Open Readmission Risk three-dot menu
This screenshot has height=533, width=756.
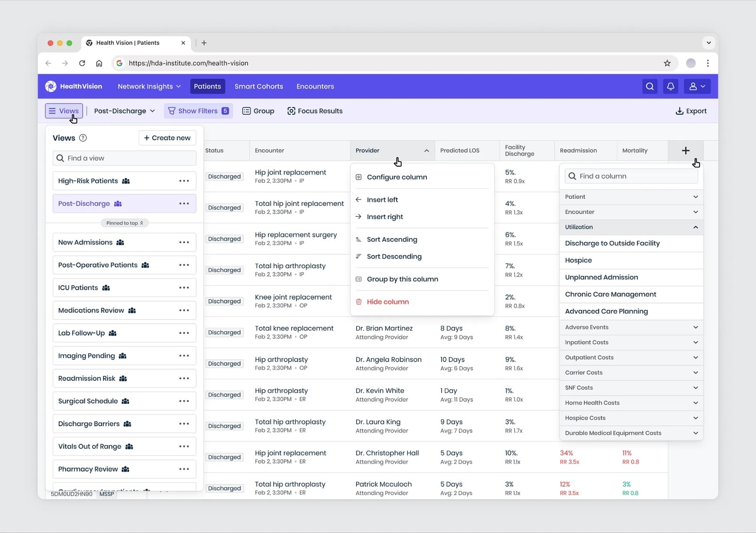[184, 378]
